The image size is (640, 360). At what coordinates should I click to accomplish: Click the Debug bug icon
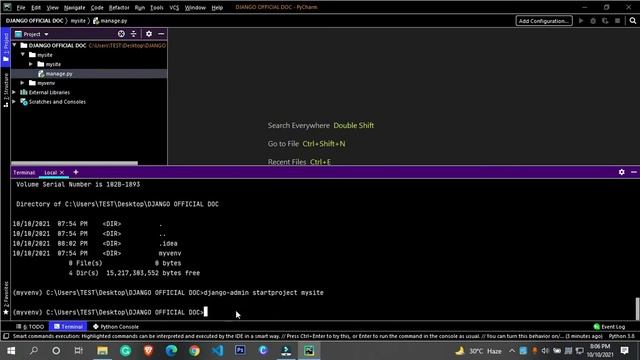tap(593, 21)
